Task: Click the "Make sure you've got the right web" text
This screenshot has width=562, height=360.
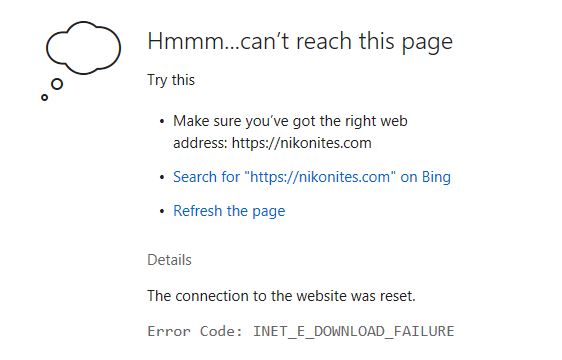Action: (290, 121)
